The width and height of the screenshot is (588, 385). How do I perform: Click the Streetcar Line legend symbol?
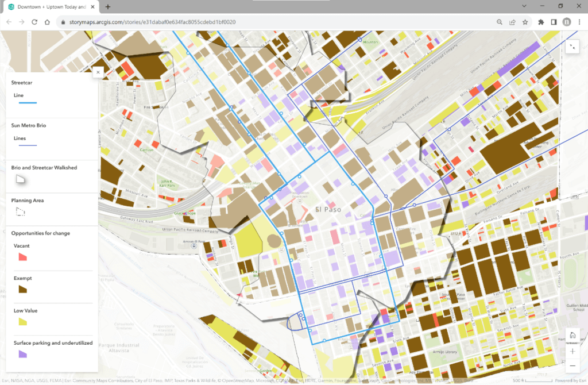[x=28, y=103]
